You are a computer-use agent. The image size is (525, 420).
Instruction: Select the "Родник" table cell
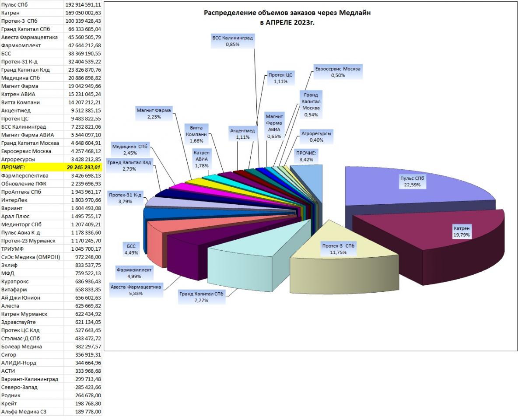click(31, 395)
